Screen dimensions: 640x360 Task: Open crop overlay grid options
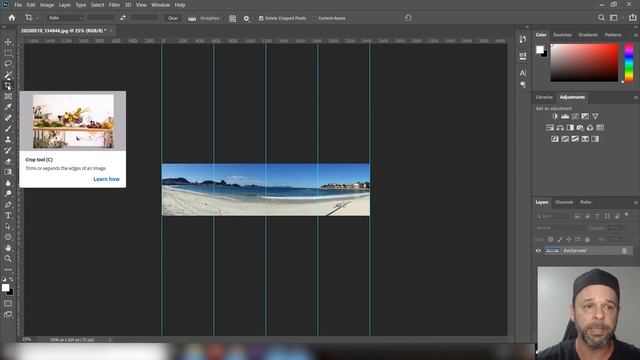pyautogui.click(x=232, y=18)
